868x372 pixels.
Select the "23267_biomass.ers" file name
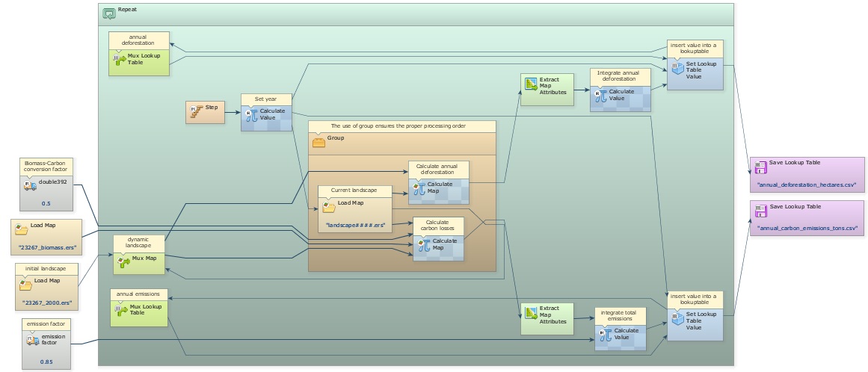pos(49,246)
